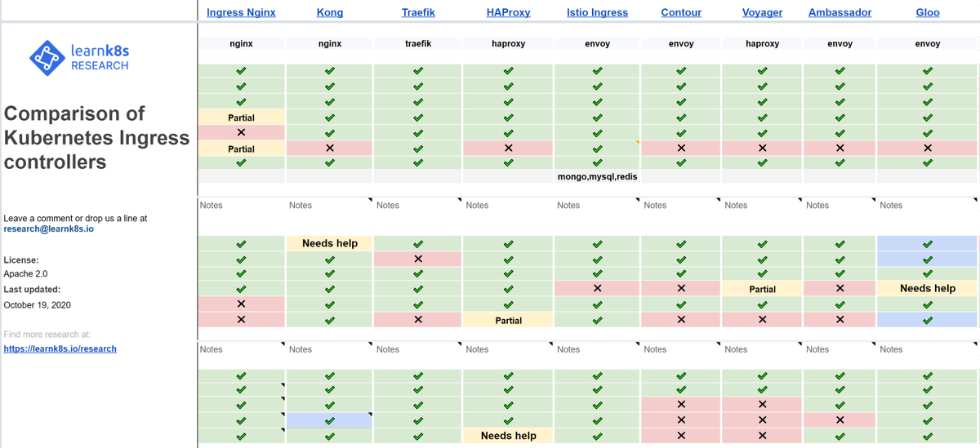Select the Partial cell directly above Ingress Nginx's X

(241, 118)
